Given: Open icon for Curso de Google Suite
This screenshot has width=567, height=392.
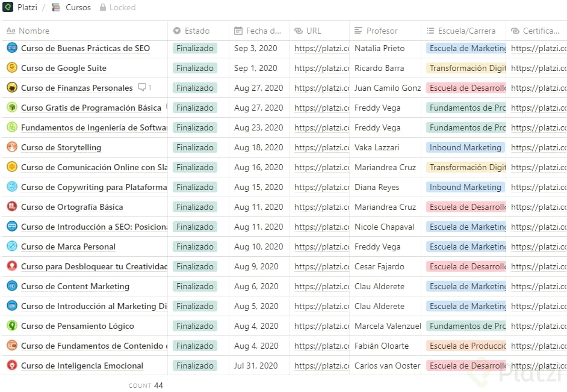Looking at the screenshot, I should 12,68.
